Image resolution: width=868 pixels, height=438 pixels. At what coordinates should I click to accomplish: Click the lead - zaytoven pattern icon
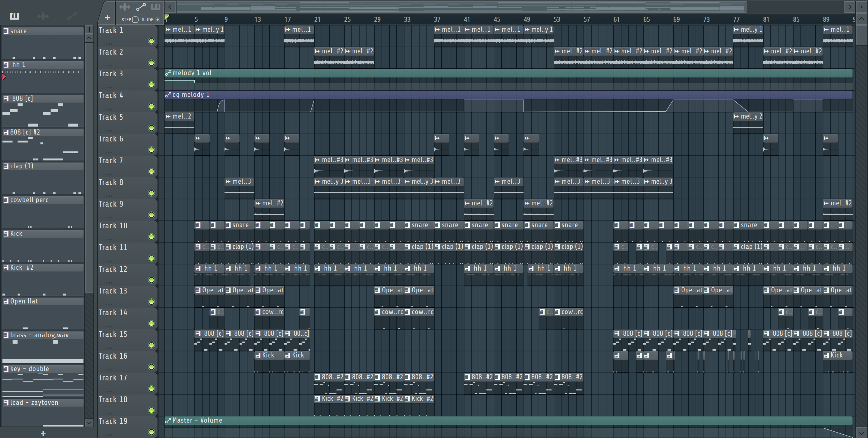[x=6, y=403]
